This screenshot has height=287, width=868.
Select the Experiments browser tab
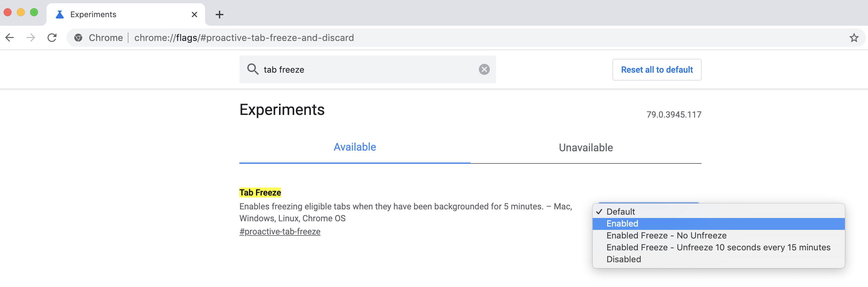coord(125,15)
